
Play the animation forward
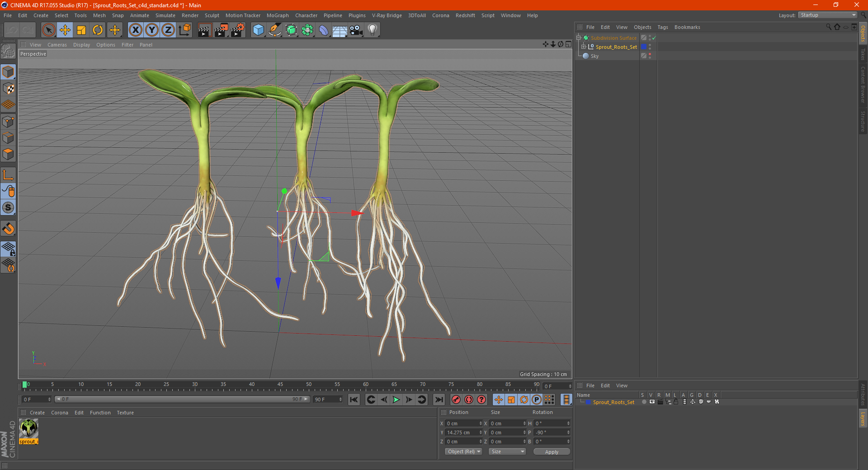pos(396,399)
